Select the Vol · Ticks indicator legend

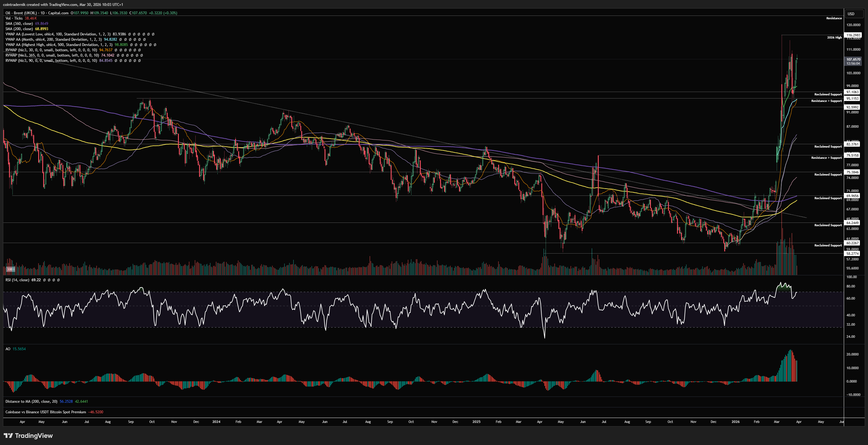click(14, 18)
